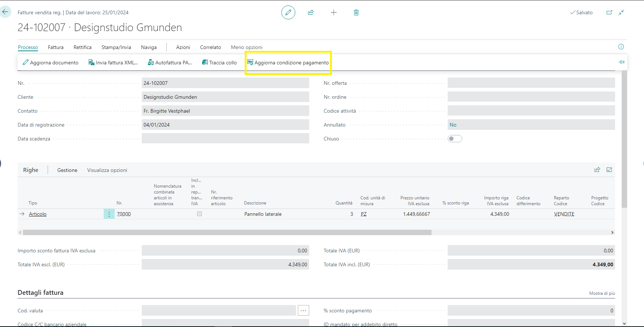Screen dimensions: 644x327
Task: Click the plus new record icon
Action: [333, 12]
